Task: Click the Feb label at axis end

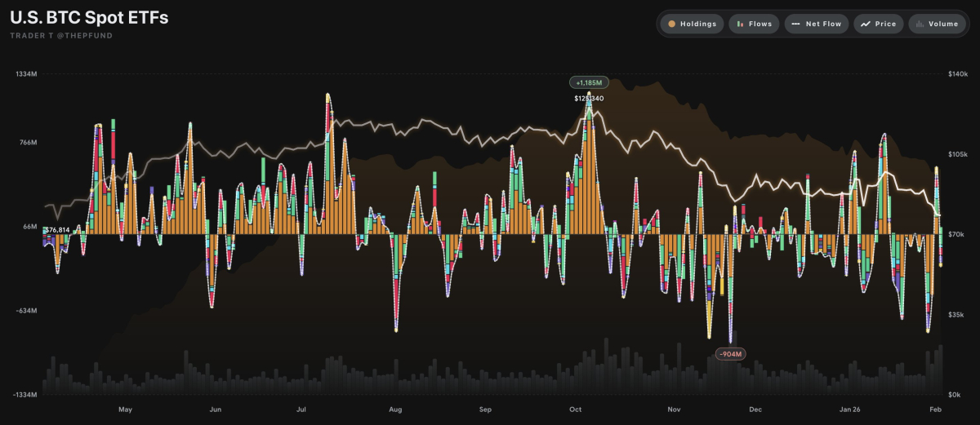Action: pyautogui.click(x=935, y=409)
